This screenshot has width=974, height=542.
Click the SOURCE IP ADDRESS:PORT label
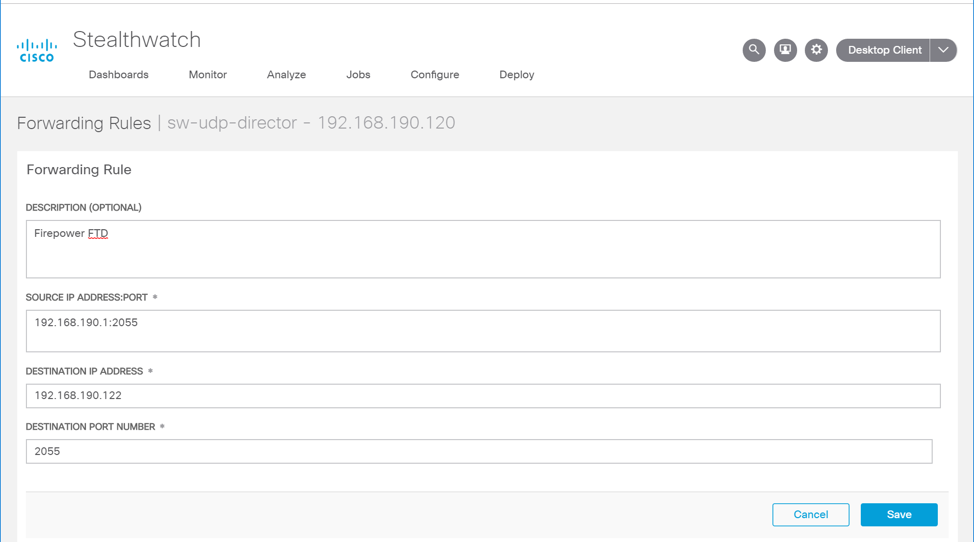[x=87, y=297]
